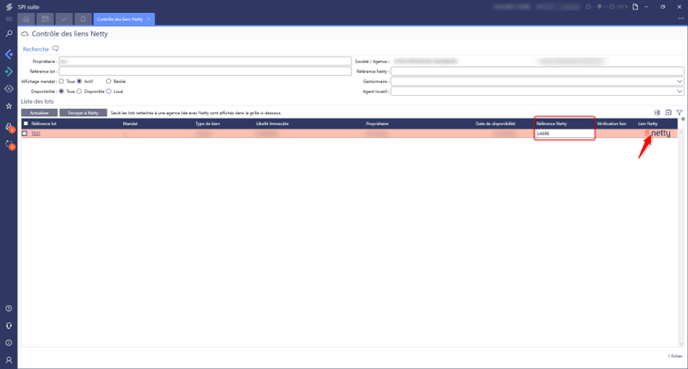
Task: Open the netty link logo in row
Action: click(657, 133)
